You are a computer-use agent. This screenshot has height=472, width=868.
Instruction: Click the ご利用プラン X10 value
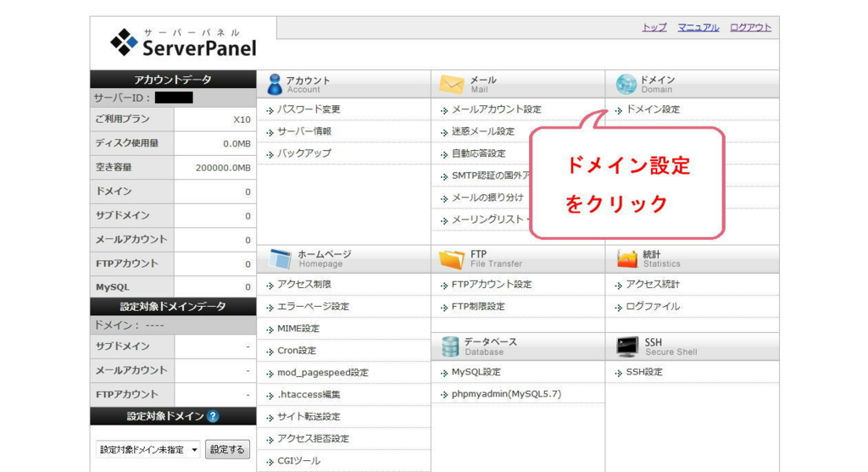click(242, 119)
